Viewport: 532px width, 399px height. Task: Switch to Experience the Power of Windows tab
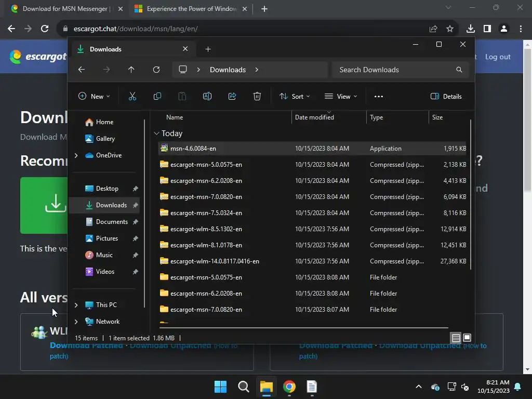[x=191, y=9]
